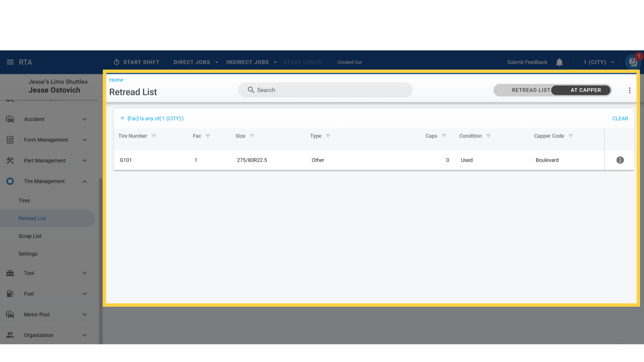Click START SHIFT to clock in

137,62
